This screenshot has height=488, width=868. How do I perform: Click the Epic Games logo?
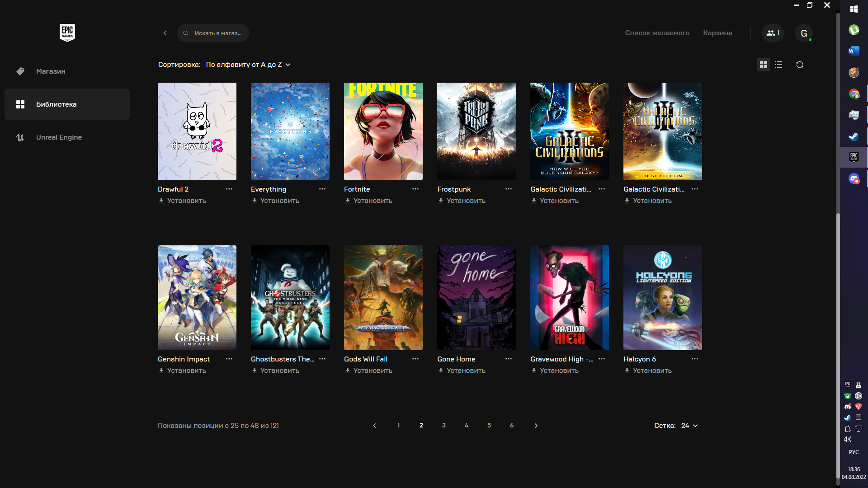[x=67, y=33]
